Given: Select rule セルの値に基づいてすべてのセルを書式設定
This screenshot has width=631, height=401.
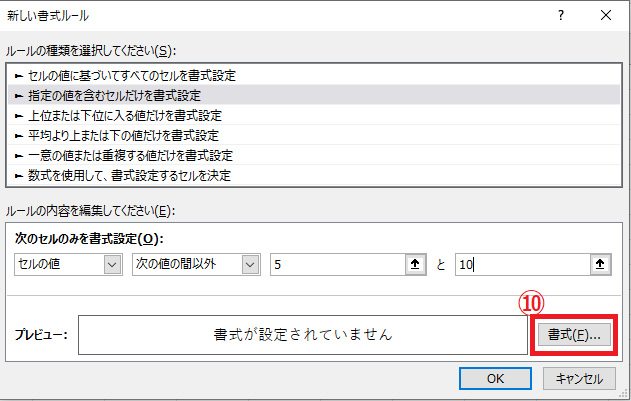Looking at the screenshot, I should [x=314, y=75].
